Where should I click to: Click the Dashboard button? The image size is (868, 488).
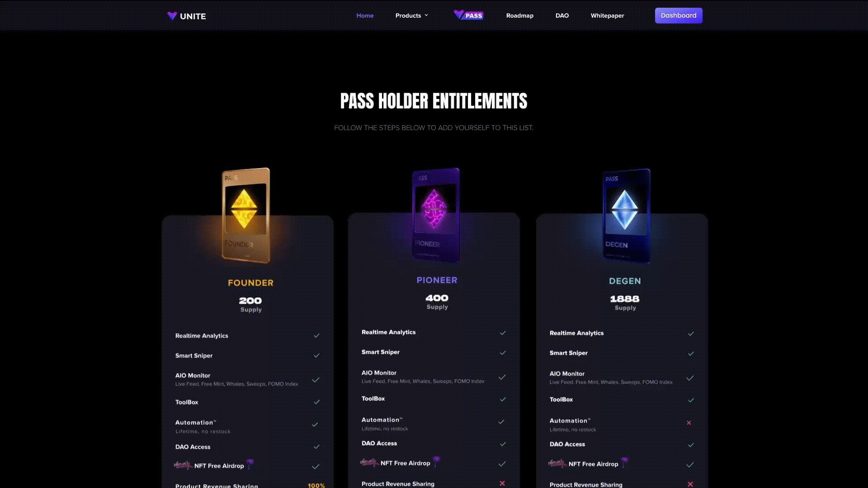point(679,15)
